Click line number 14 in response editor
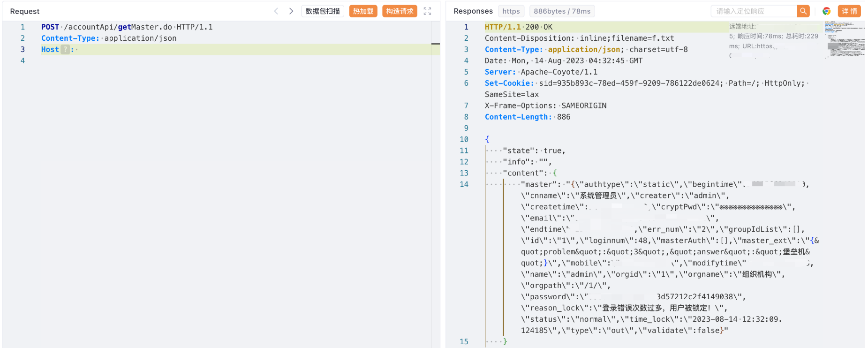Viewport: 868px width, 355px height. point(464,184)
